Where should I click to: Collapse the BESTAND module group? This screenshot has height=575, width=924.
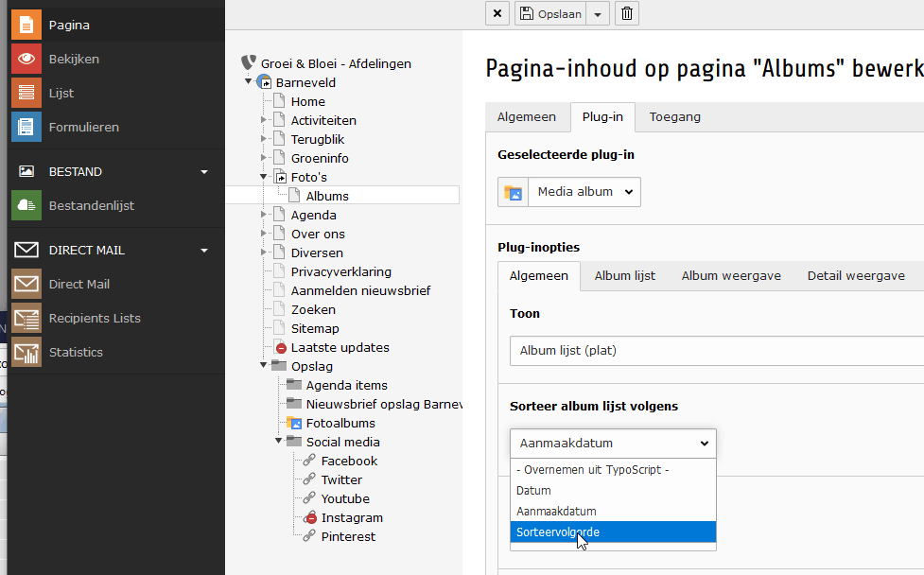(203, 172)
